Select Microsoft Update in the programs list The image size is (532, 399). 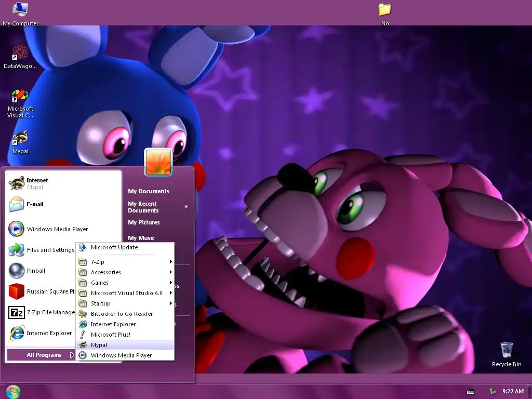click(125, 247)
